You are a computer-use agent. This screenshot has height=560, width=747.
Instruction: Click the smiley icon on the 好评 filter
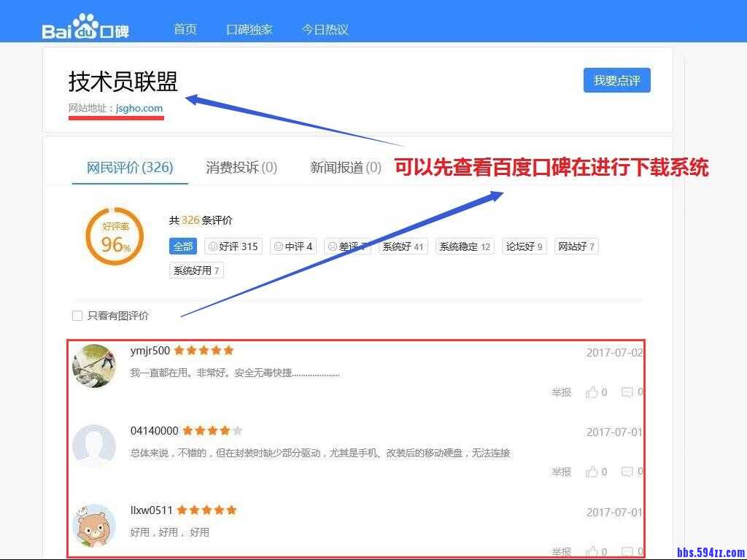(x=213, y=246)
